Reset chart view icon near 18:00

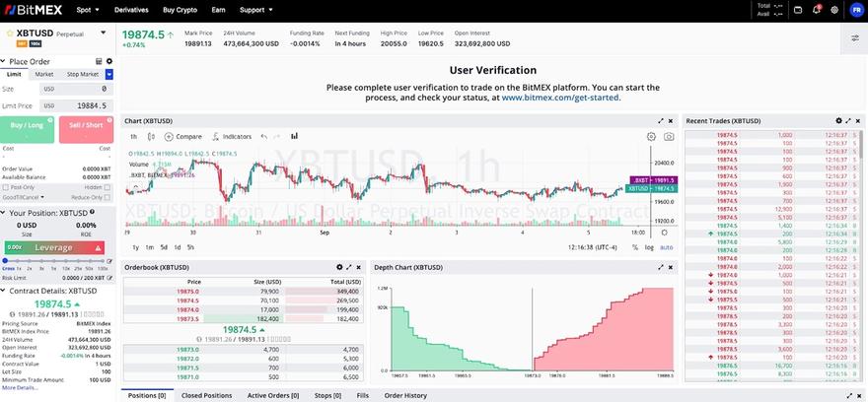(x=664, y=234)
